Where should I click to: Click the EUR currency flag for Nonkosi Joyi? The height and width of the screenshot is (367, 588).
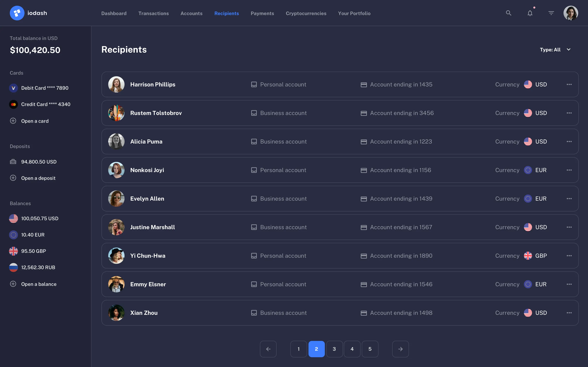tap(528, 170)
